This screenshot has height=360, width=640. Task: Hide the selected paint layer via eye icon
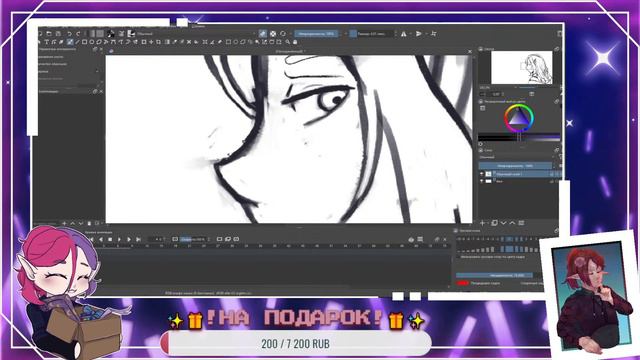coord(482,174)
